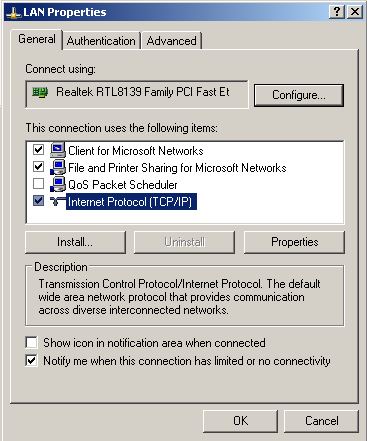Screen dimensions: 367x441
Task: Enable the QoS Packet Scheduler checkbox
Action: pos(39,183)
